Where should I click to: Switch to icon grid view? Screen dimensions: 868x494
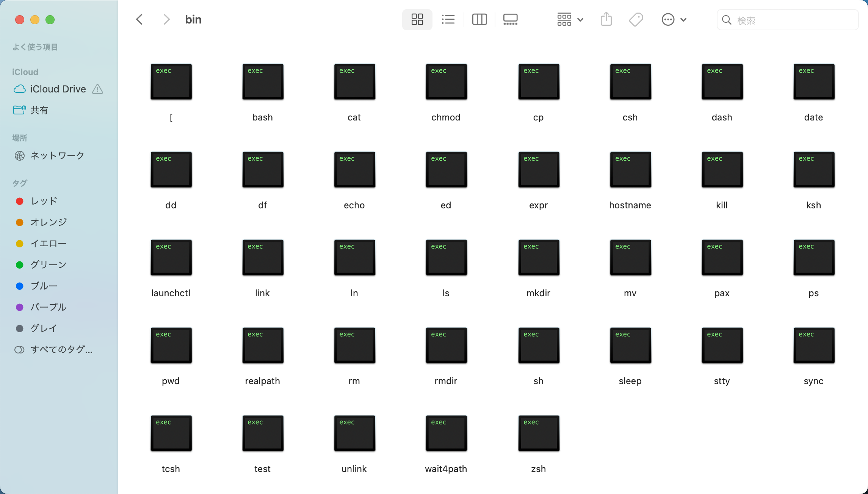point(417,19)
